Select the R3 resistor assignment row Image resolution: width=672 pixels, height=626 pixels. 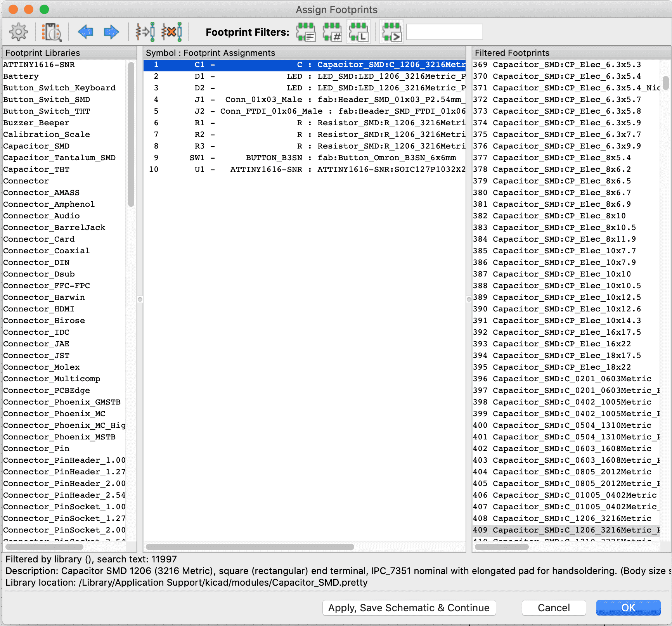[x=305, y=146]
